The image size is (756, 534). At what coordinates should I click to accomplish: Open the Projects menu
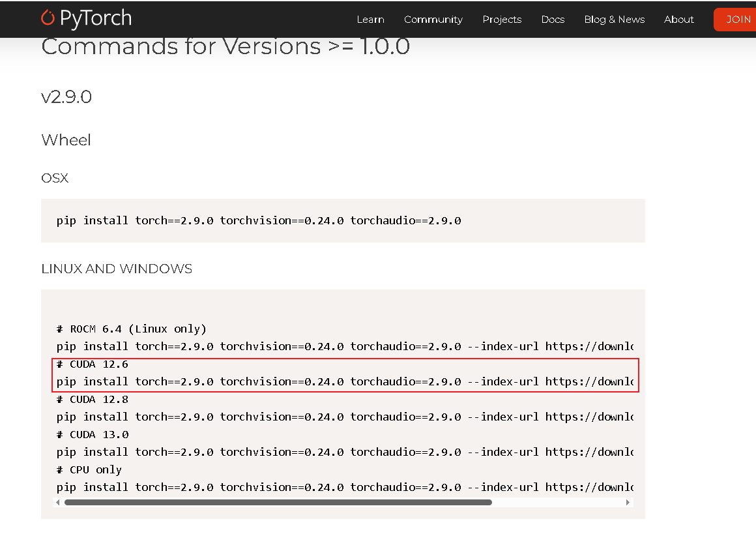[x=502, y=20]
